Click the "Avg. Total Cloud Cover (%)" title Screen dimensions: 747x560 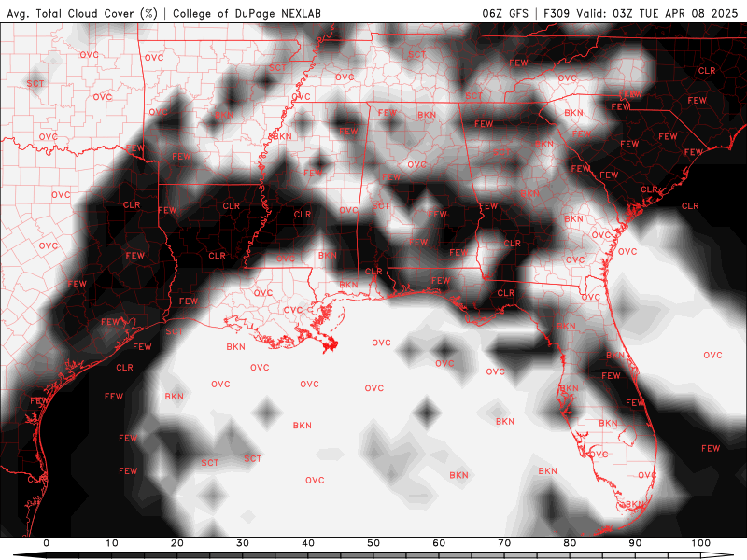coord(82,13)
